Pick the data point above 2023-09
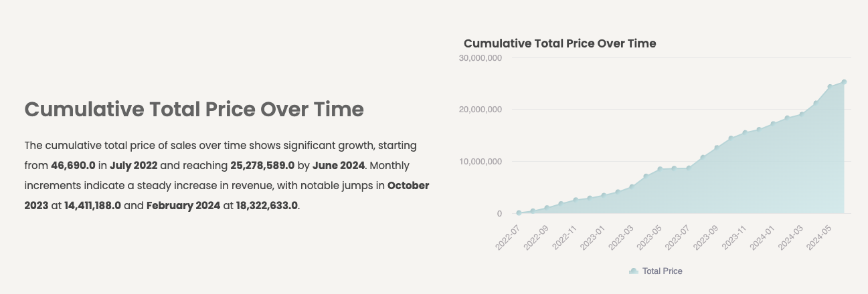The height and width of the screenshot is (294, 868). tap(717, 148)
